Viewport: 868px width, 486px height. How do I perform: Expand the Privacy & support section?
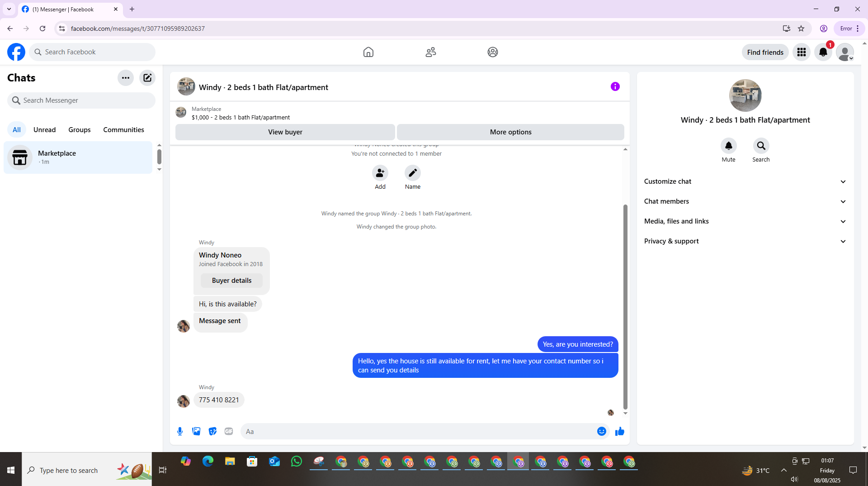point(745,241)
